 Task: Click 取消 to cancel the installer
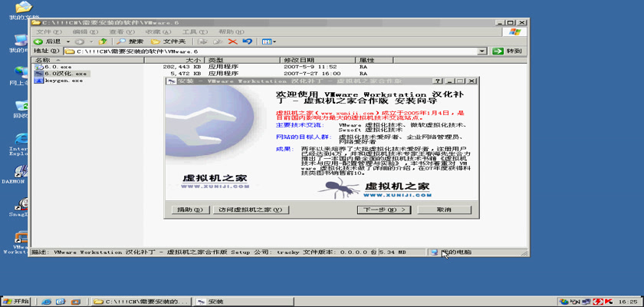(x=445, y=210)
